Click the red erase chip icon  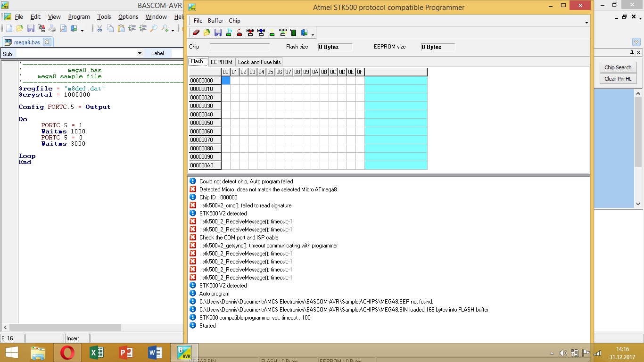[239, 33]
